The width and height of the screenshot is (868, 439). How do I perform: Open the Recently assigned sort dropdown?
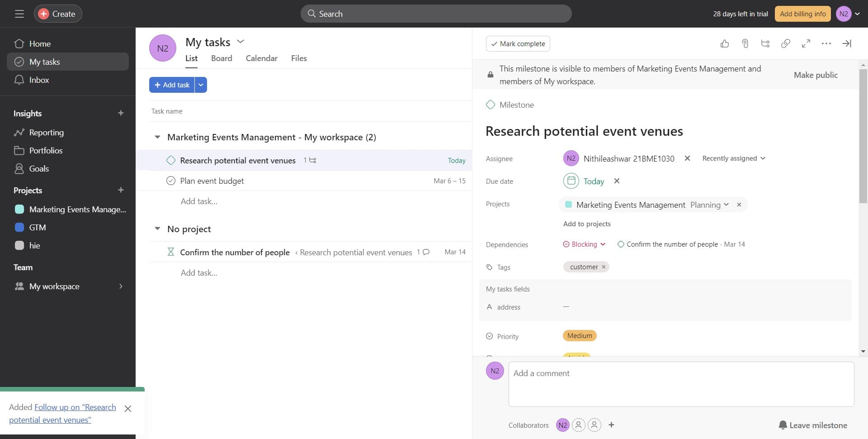click(733, 158)
